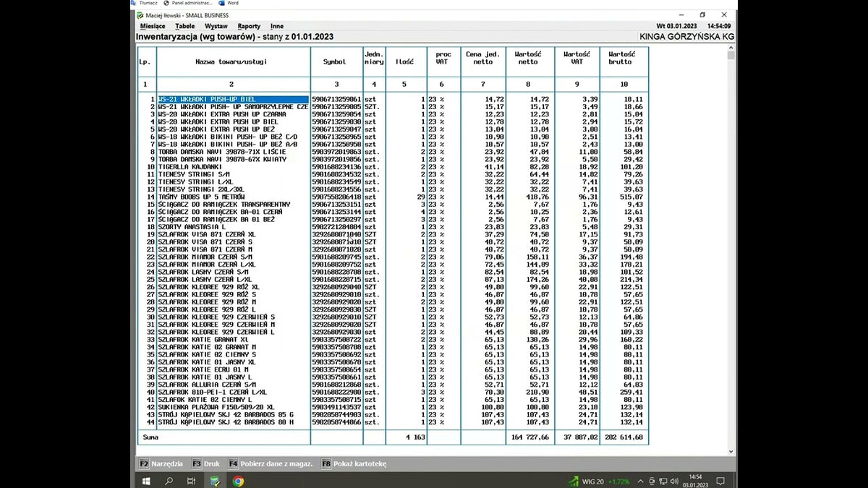
Task: Click symbol 5907558206418 cell
Action: (336, 197)
